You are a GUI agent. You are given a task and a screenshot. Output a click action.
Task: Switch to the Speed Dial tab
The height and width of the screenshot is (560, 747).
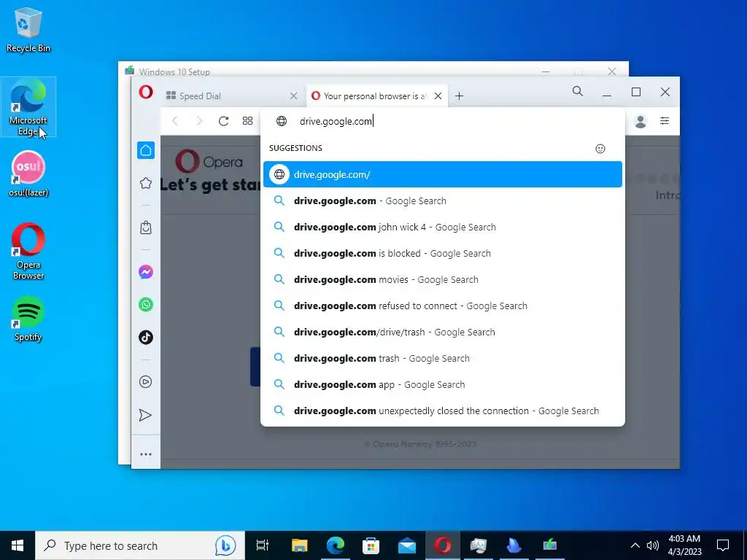232,96
